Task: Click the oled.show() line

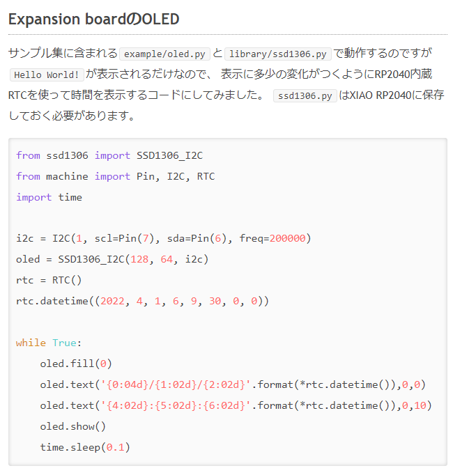Action: point(73,426)
